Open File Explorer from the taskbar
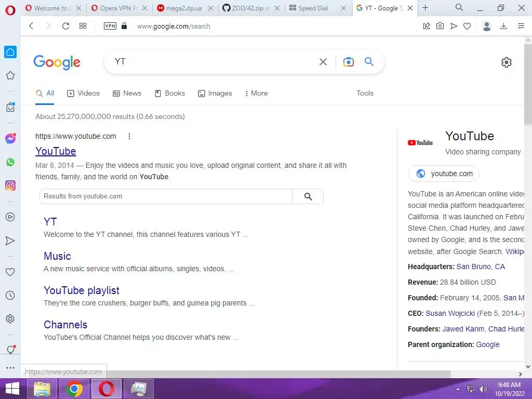 point(42,389)
